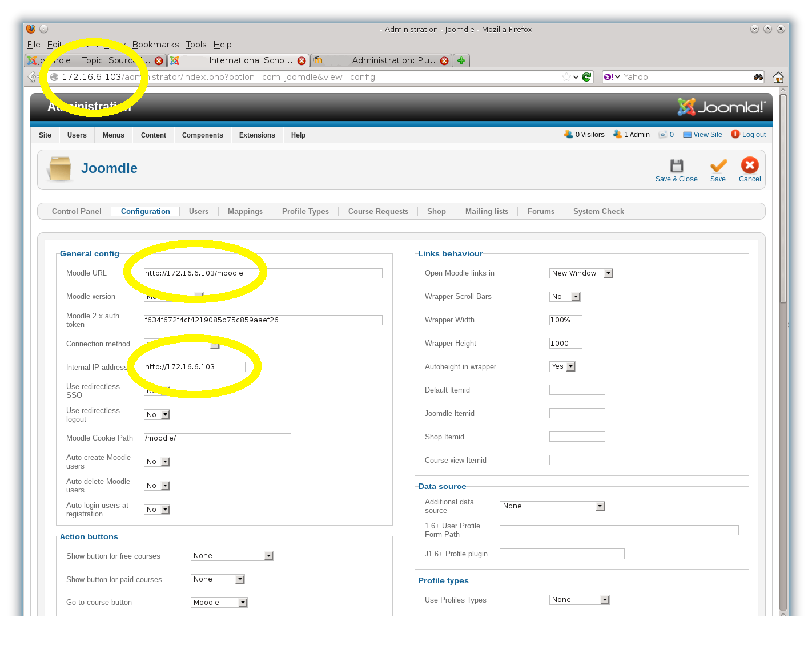Bookmark the page with the star icon
The height and width of the screenshot is (650, 812).
coord(566,77)
